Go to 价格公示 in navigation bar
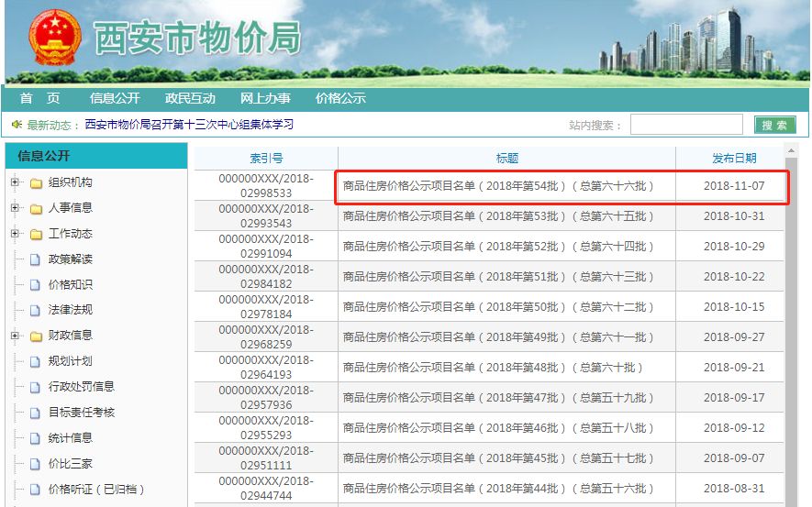This screenshot has width=812, height=507. (x=340, y=99)
